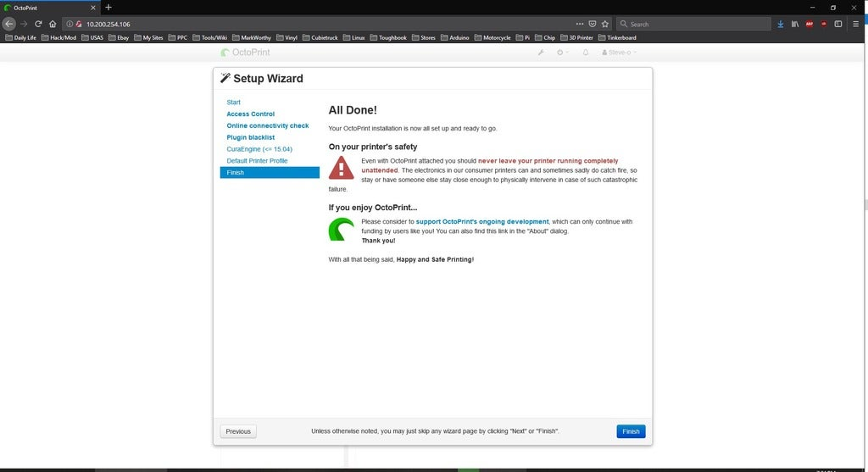Open page actions three-dot menu

point(580,24)
